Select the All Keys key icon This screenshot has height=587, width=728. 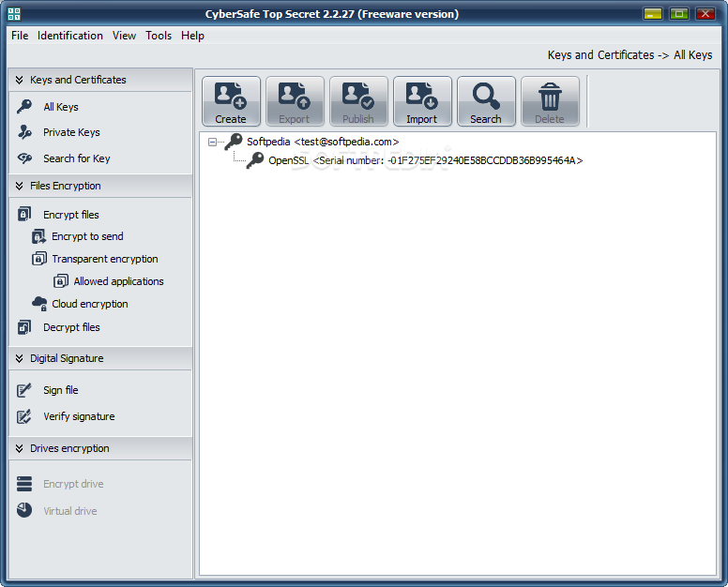coord(24,107)
